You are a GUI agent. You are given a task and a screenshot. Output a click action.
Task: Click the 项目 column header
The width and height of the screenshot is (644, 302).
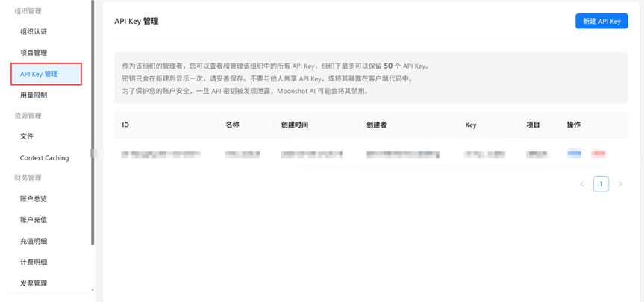533,125
